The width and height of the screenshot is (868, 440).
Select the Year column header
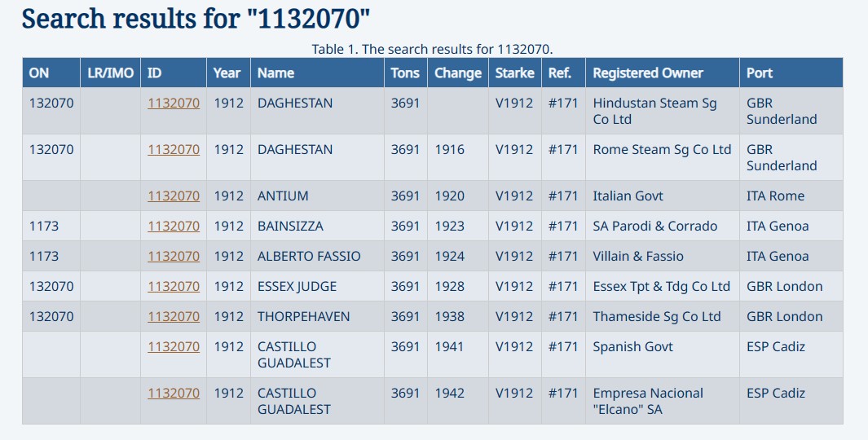(x=227, y=73)
